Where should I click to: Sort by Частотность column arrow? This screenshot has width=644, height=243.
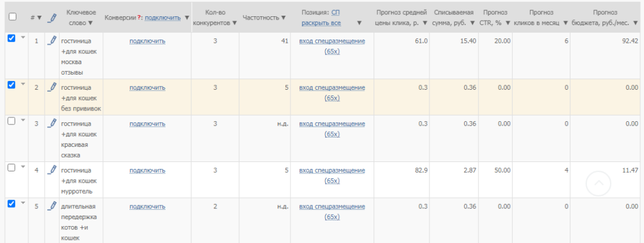pos(284,18)
